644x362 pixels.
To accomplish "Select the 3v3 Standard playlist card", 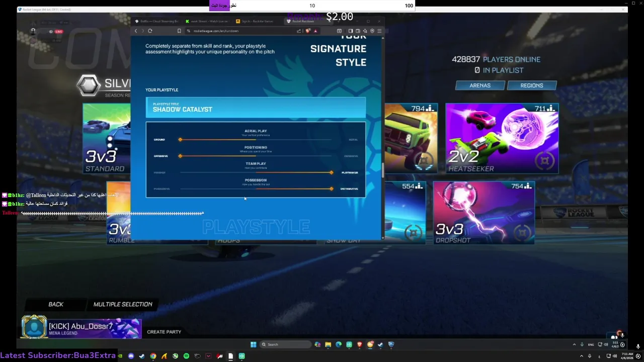I will [x=107, y=138].
